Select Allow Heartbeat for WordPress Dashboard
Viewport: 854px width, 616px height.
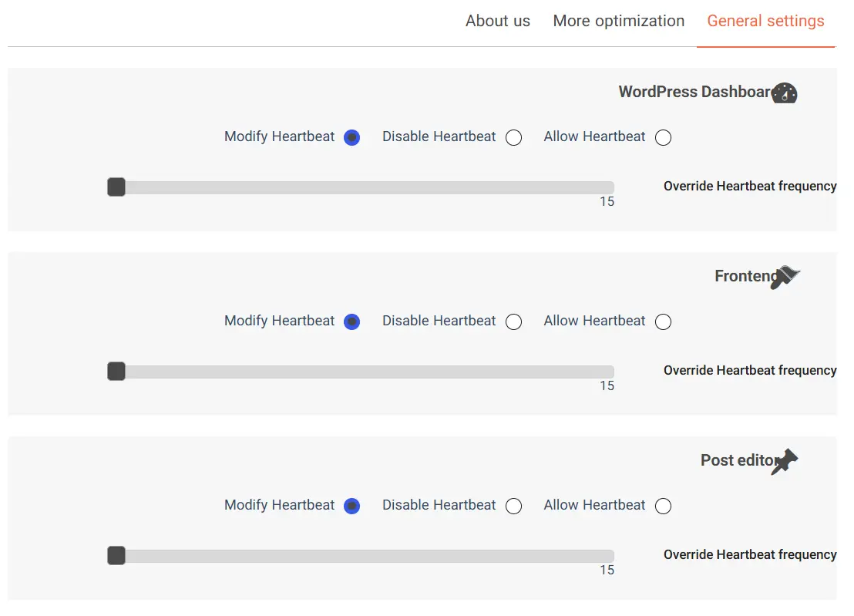pos(663,137)
